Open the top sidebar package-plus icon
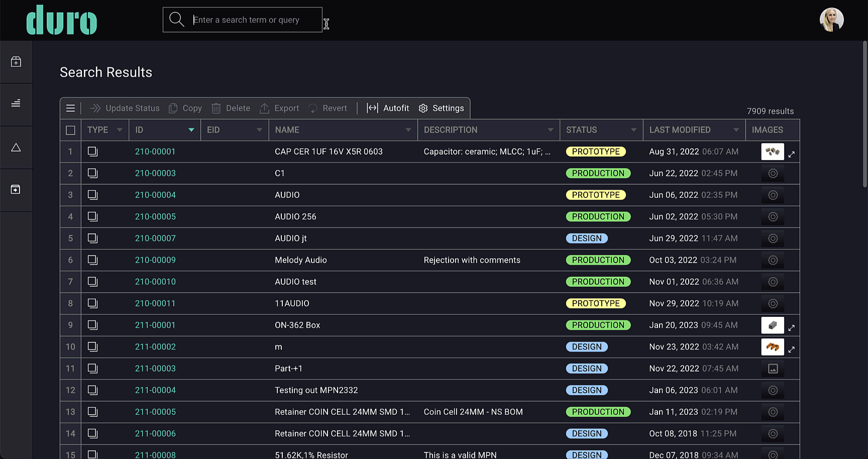The width and height of the screenshot is (868, 459). [16, 62]
